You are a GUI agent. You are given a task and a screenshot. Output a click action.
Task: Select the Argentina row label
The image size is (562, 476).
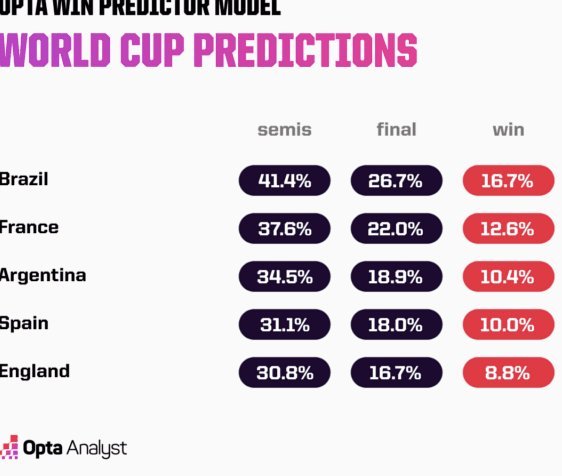pos(43,276)
